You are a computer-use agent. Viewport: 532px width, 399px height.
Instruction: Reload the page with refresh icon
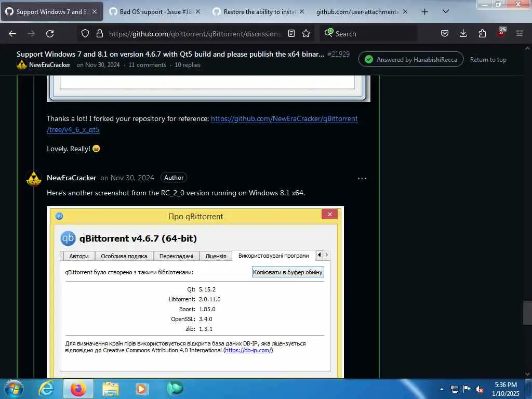[50, 34]
